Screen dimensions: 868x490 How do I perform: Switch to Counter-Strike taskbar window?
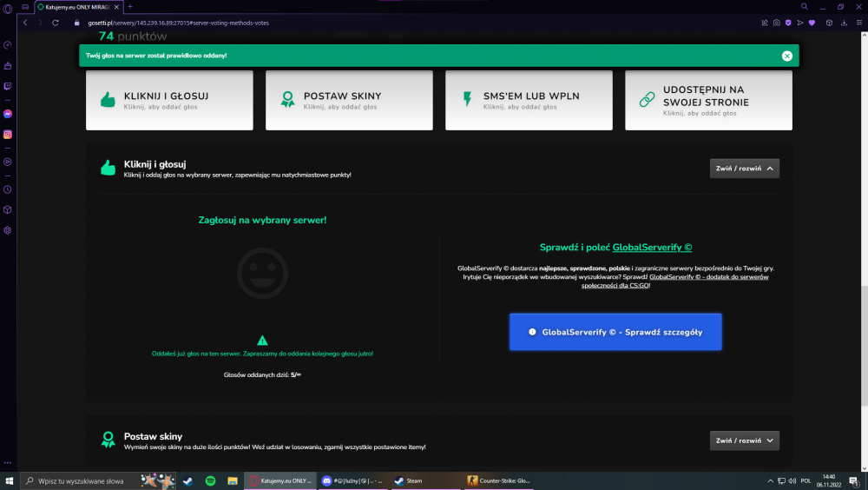(498, 481)
